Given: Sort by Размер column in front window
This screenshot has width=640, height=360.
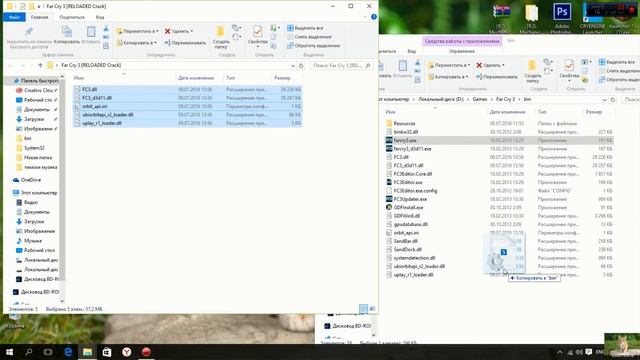Looking at the screenshot, I should [x=282, y=78].
